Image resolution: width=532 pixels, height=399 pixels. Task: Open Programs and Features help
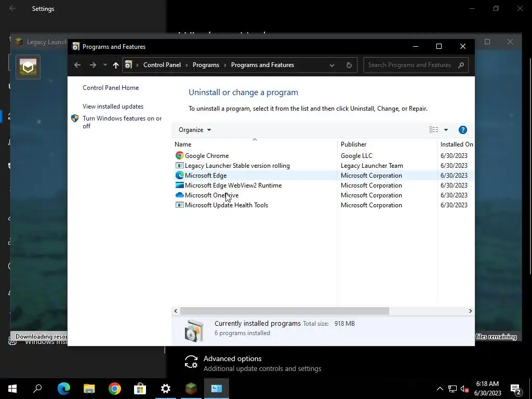click(x=462, y=130)
